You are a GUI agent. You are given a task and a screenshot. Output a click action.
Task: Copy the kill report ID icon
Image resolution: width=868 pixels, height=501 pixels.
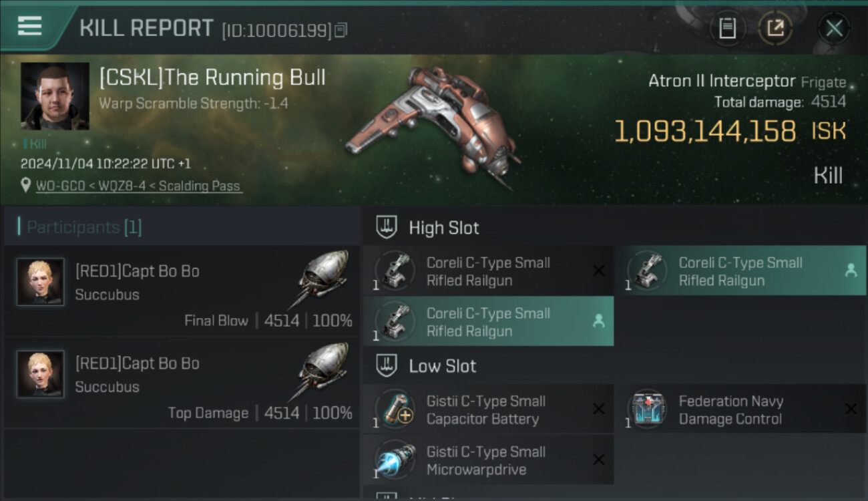tap(341, 30)
